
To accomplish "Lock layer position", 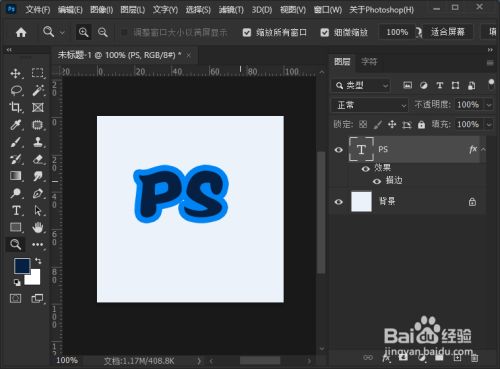I will point(392,125).
